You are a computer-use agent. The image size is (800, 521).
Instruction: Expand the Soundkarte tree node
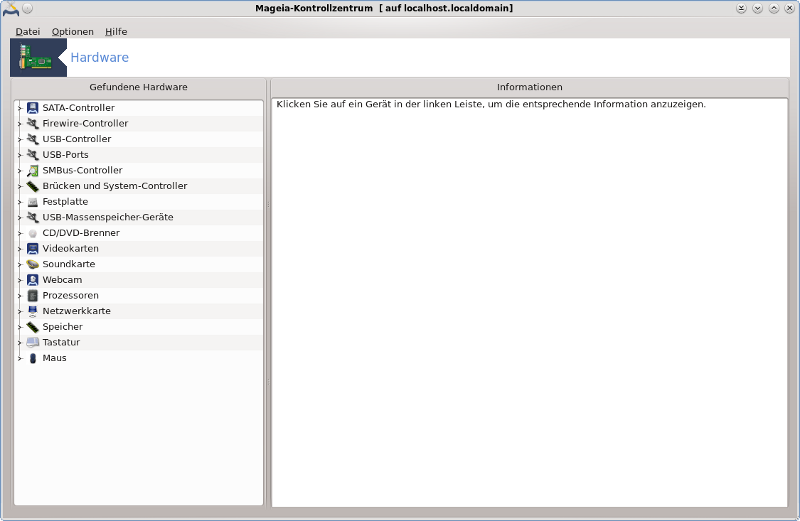coord(20,264)
